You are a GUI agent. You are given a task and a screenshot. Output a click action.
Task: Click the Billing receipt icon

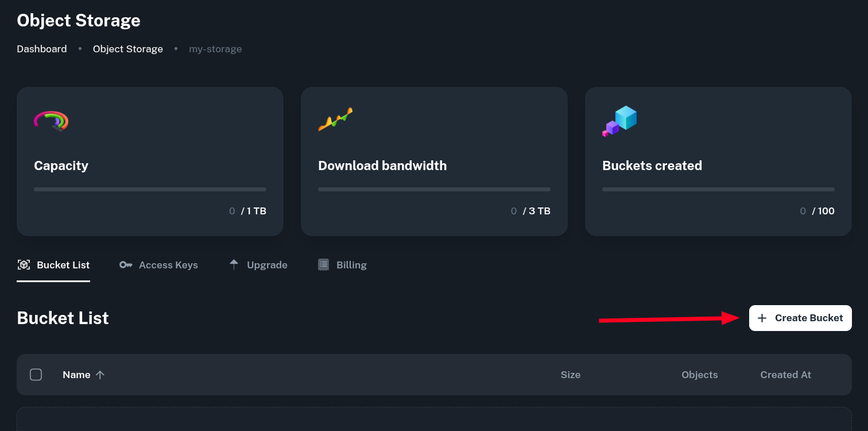pyautogui.click(x=324, y=265)
